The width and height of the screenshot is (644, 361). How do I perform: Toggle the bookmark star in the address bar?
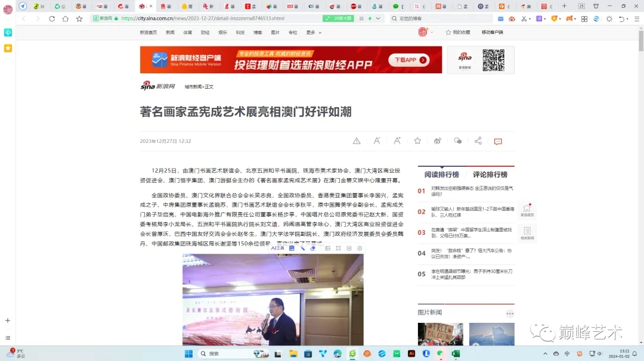point(79,19)
